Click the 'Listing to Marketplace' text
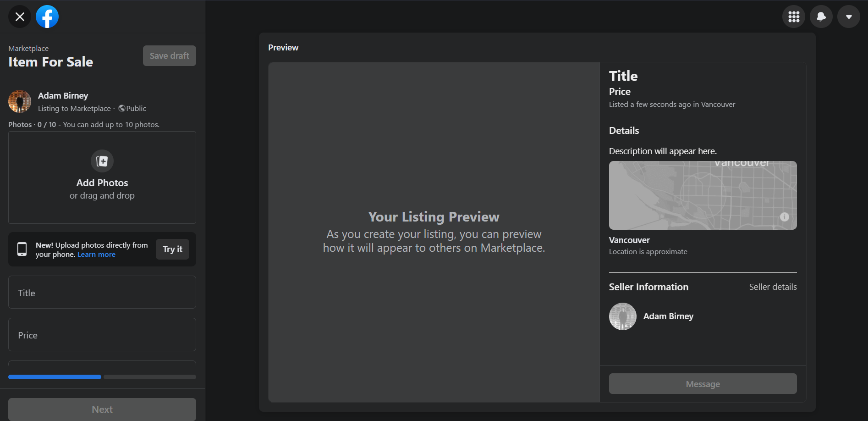The width and height of the screenshot is (868, 421). point(74,109)
